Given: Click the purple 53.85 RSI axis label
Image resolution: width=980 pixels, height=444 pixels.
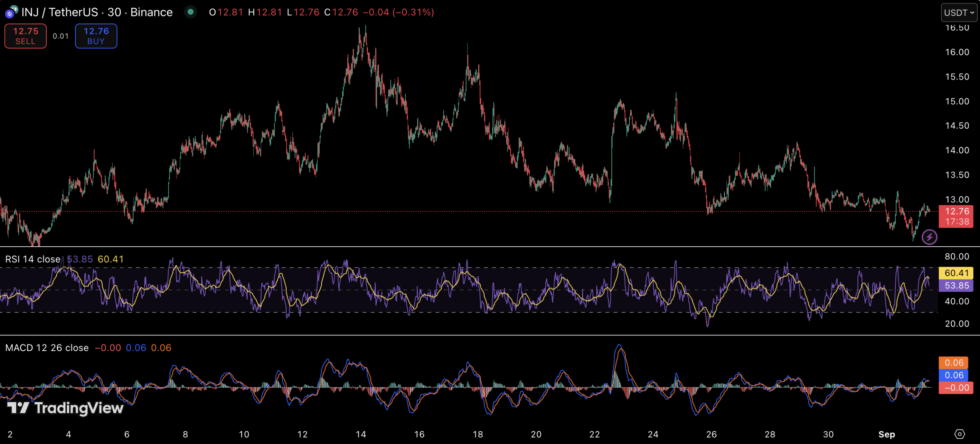Looking at the screenshot, I should pos(956,286).
